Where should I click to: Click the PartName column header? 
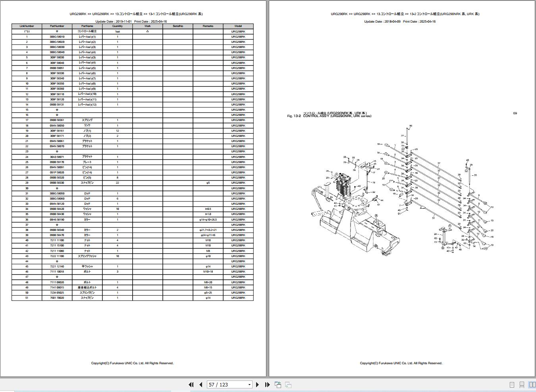87,26
